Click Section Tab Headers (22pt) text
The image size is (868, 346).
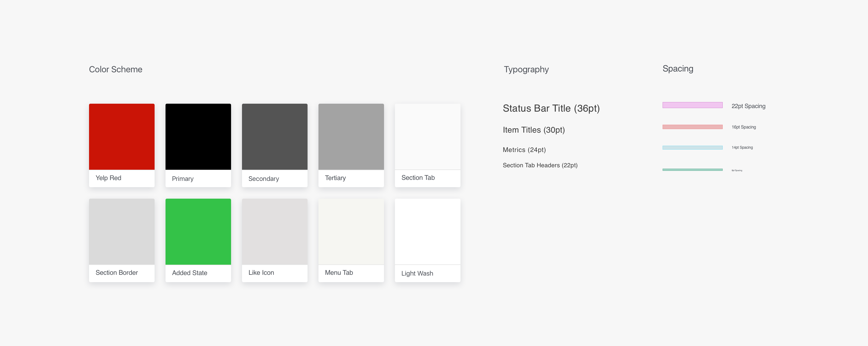[x=540, y=165]
